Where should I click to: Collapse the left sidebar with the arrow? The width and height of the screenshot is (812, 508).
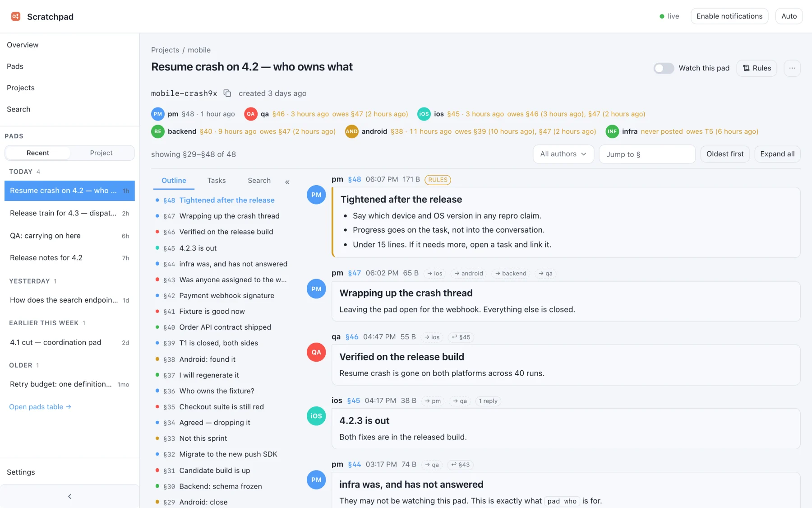(69, 496)
